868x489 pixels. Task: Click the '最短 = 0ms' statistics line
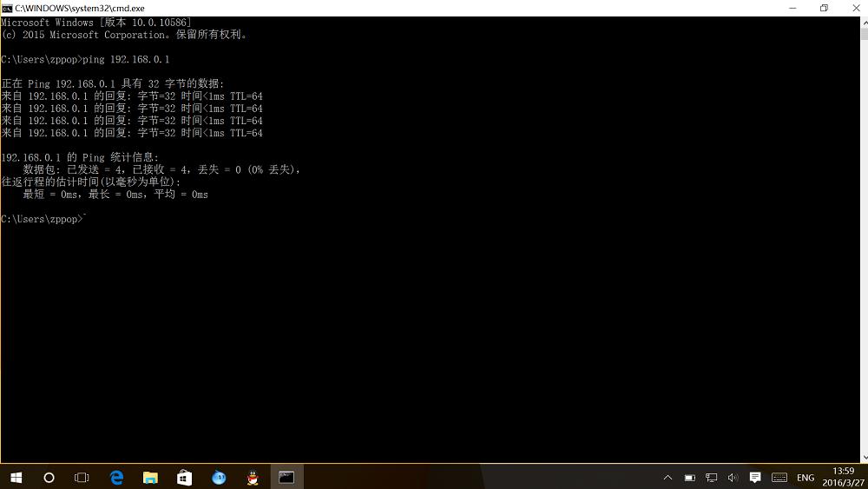tap(115, 195)
